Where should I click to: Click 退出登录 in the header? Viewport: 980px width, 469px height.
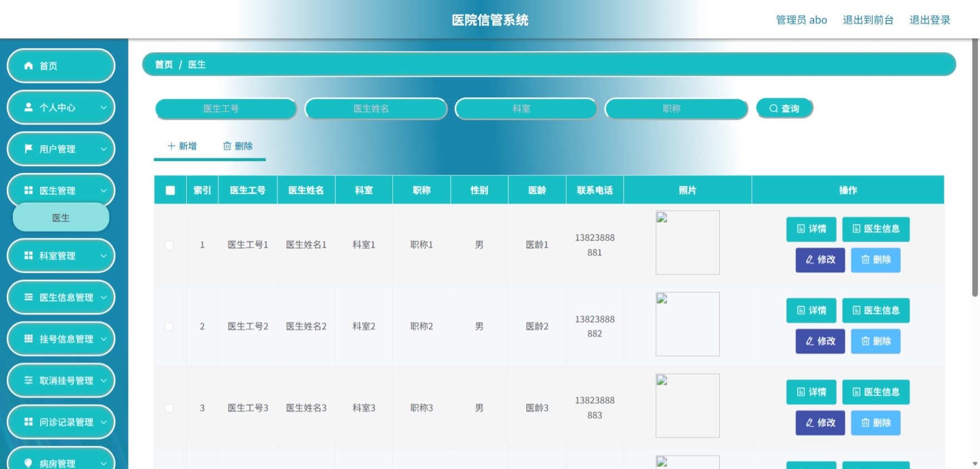(x=929, y=20)
